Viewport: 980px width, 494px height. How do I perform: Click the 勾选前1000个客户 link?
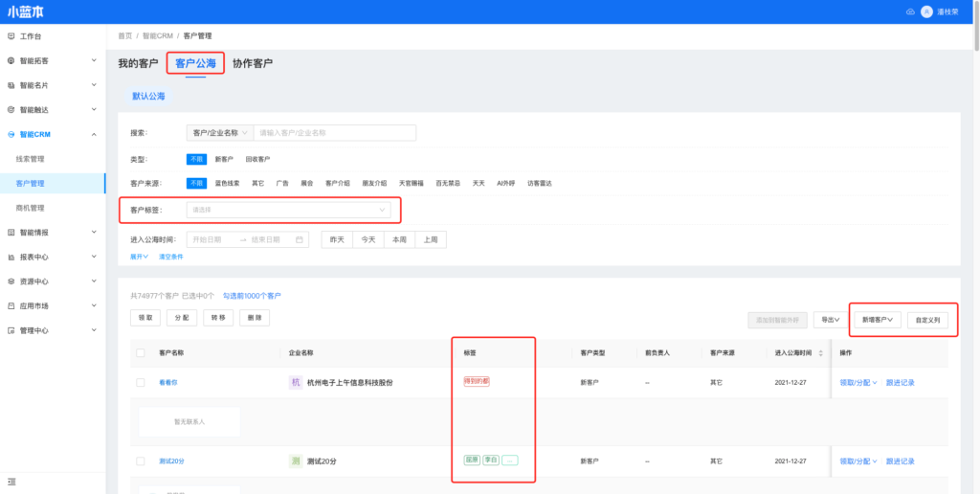252,296
